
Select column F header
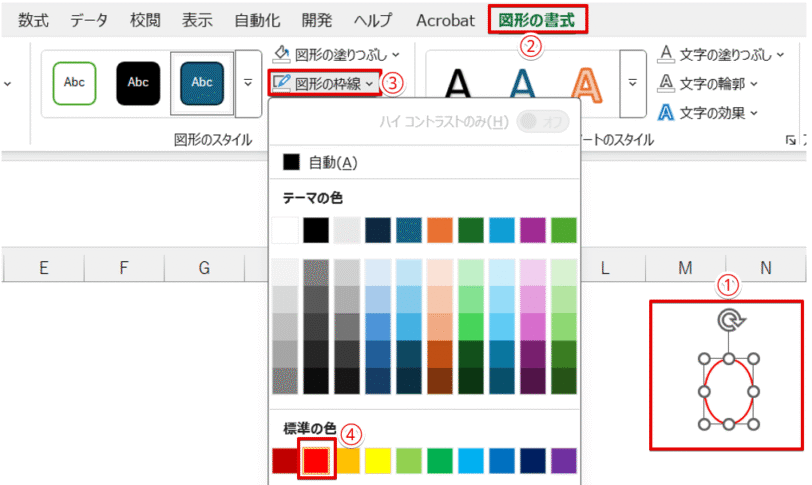124,268
